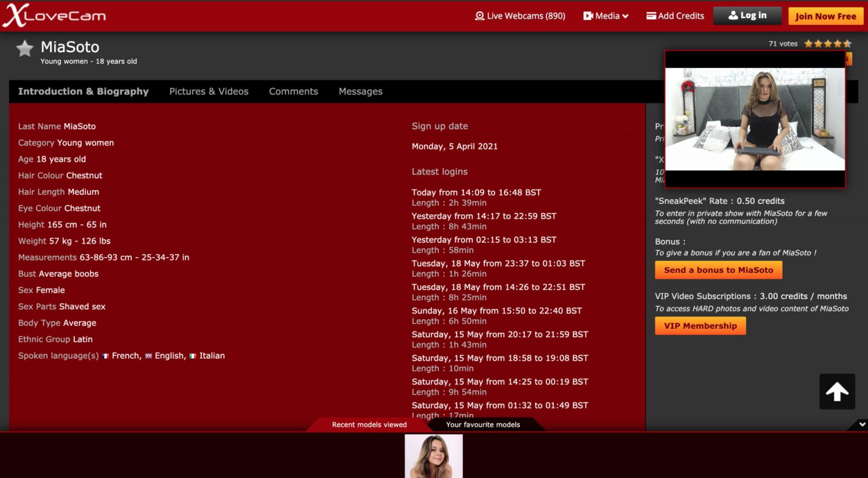Viewport: 868px width, 478px height.
Task: Click the XLoveCam logo
Action: [x=54, y=15]
